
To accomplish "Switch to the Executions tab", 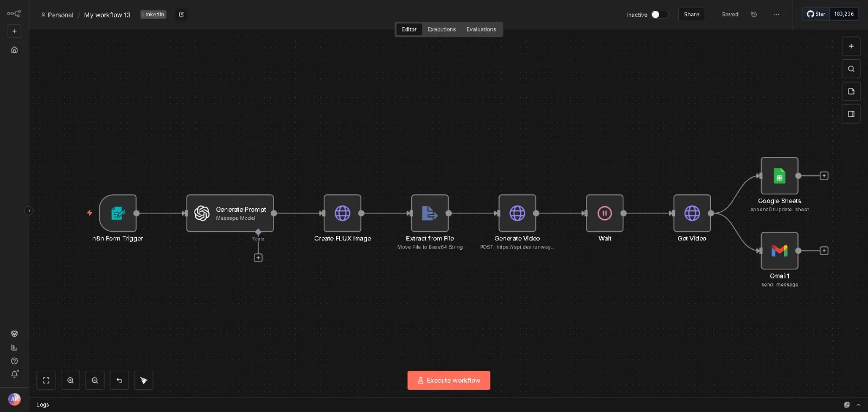I will (x=442, y=29).
